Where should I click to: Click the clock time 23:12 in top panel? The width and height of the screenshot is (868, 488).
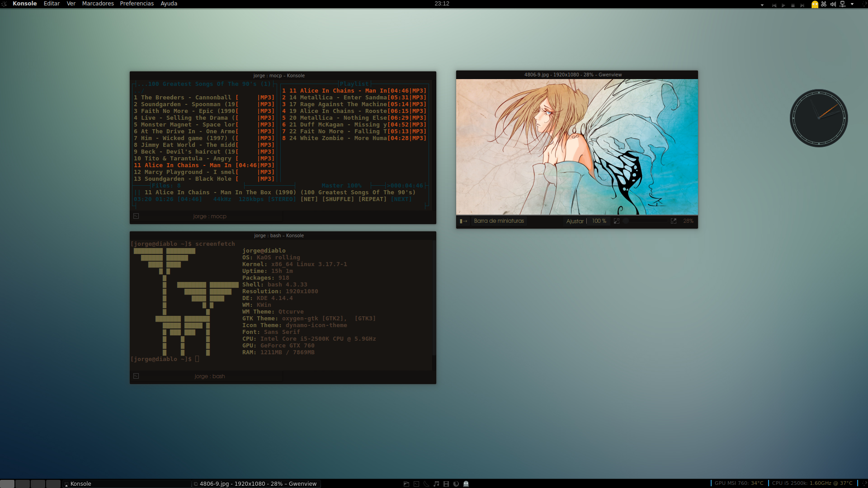pyautogui.click(x=442, y=4)
